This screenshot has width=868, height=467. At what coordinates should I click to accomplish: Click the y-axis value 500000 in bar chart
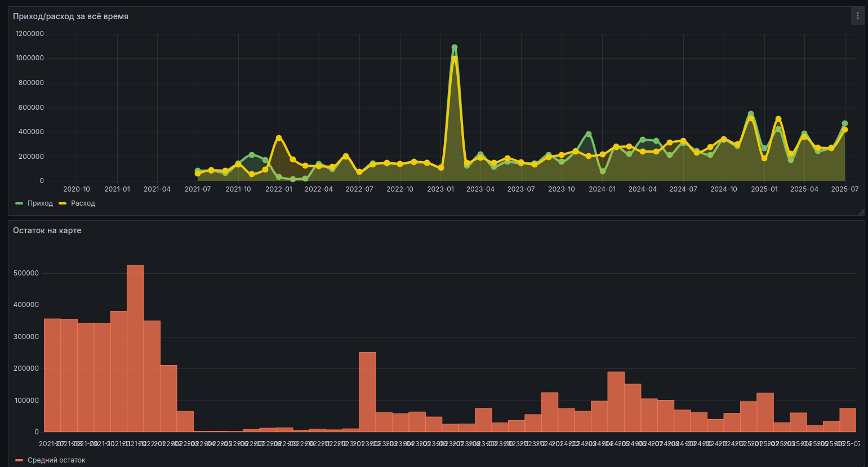(x=27, y=273)
